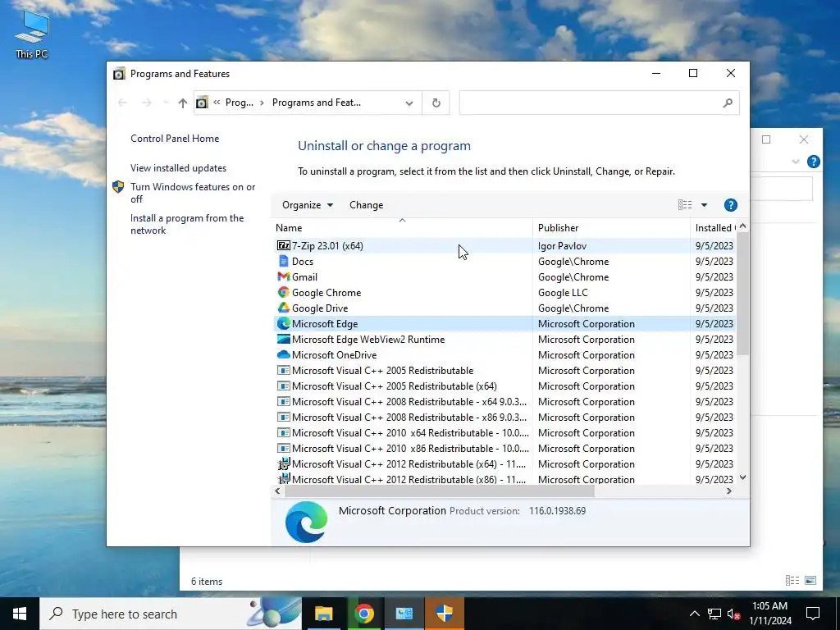The width and height of the screenshot is (840, 630).
Task: Switch background window to large icons view
Action: [810, 580]
